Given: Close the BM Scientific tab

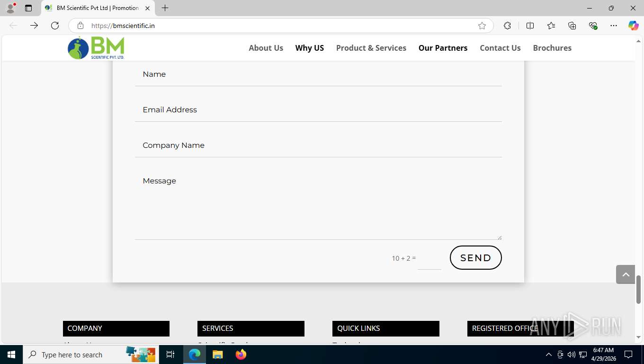Looking at the screenshot, I should (x=147, y=8).
